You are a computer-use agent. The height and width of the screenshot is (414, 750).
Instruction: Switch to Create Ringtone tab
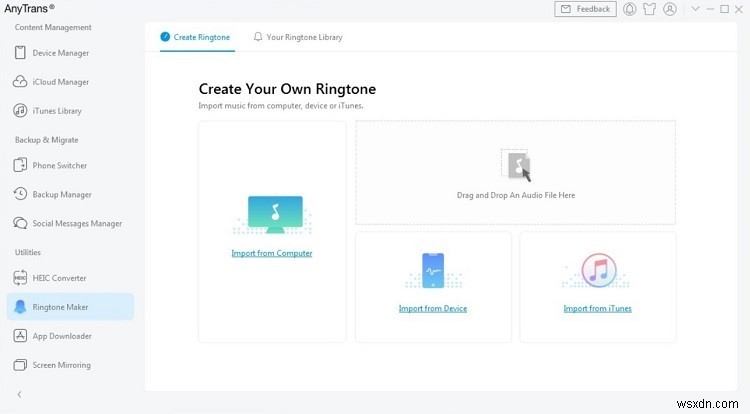click(x=196, y=37)
